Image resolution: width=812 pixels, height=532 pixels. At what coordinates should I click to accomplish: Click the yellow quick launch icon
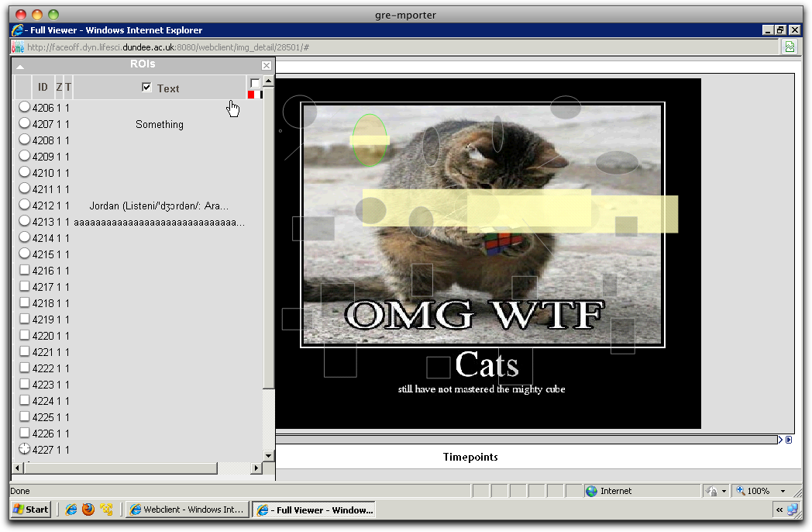pyautogui.click(x=106, y=510)
